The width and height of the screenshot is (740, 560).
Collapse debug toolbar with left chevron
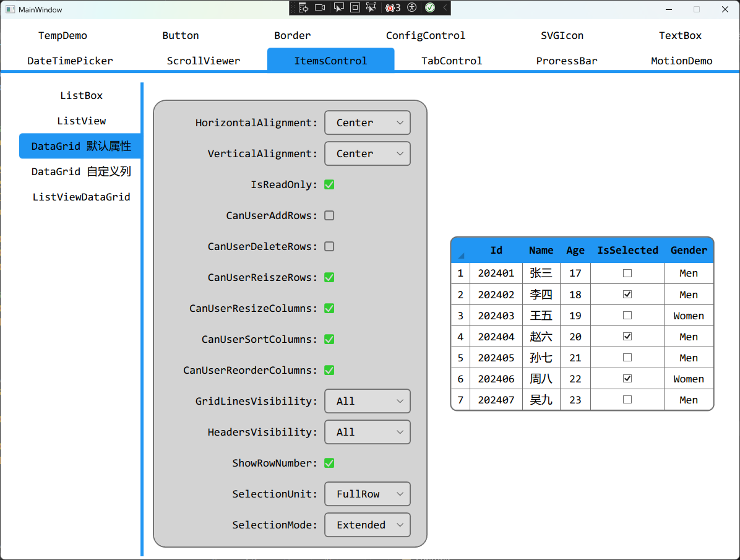(x=445, y=7)
